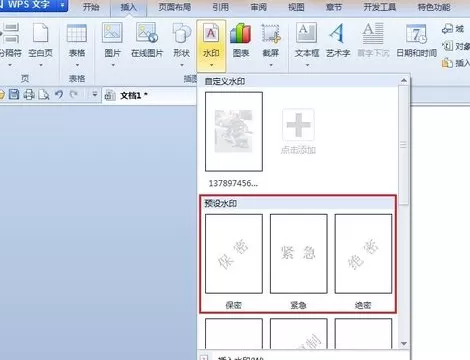The width and height of the screenshot is (470, 360).
Task: Open the 审阅 tab
Action: 259,7
